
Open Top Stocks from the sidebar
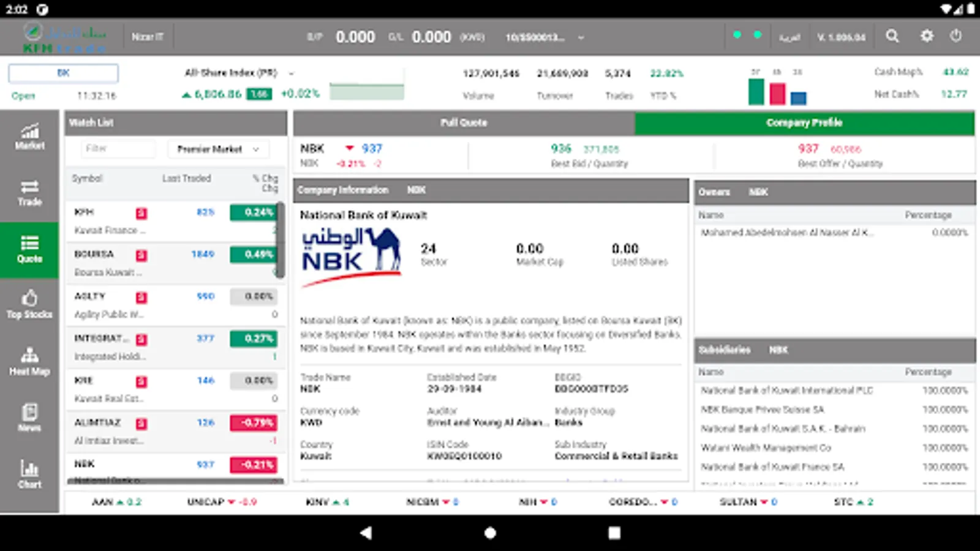pos(29,305)
